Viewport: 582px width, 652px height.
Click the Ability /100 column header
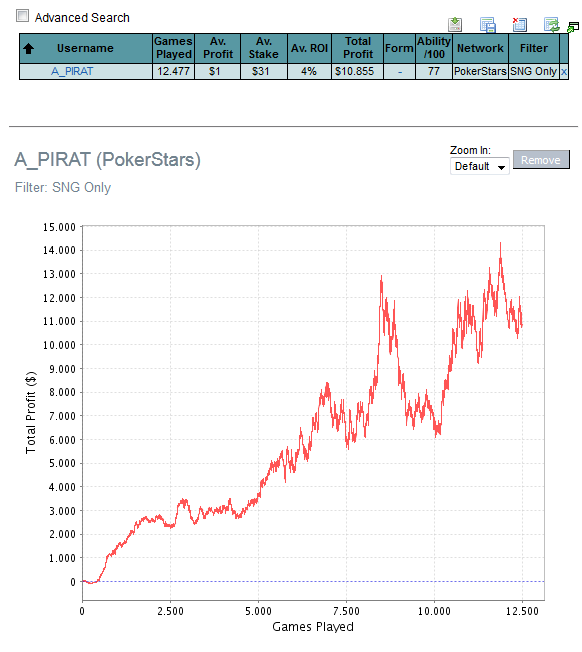pyautogui.click(x=434, y=48)
